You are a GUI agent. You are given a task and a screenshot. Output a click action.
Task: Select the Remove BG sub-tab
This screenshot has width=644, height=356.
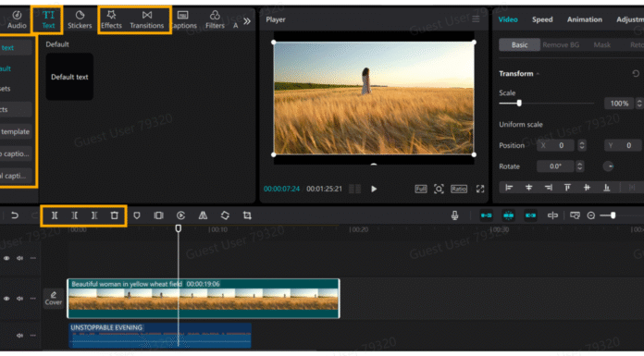(x=561, y=44)
